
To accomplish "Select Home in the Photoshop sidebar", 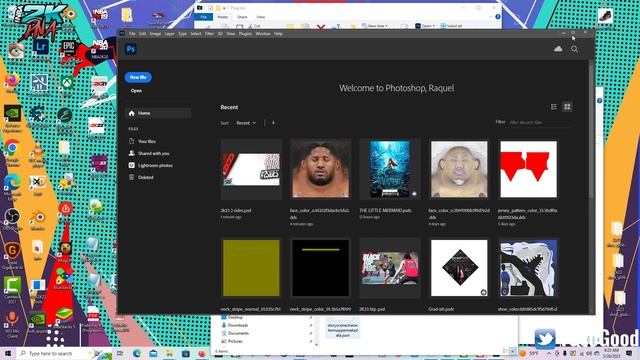I will point(158,113).
